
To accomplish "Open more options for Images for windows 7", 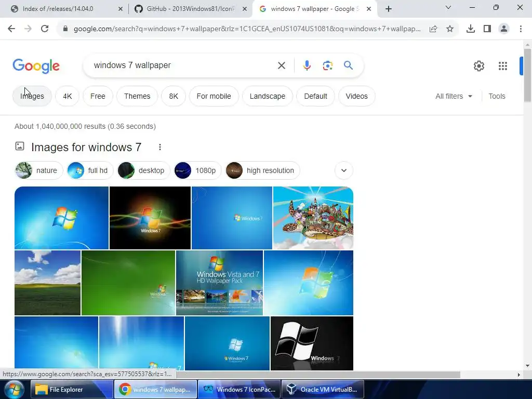I will [x=160, y=147].
